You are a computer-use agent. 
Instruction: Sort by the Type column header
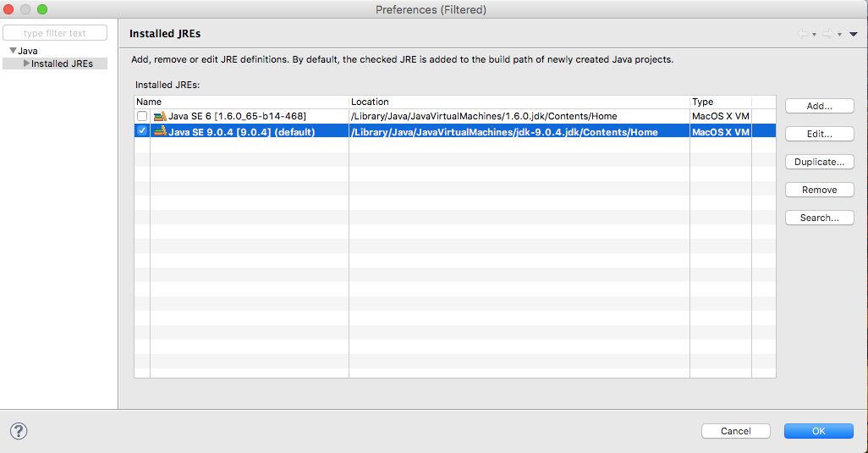pos(720,102)
